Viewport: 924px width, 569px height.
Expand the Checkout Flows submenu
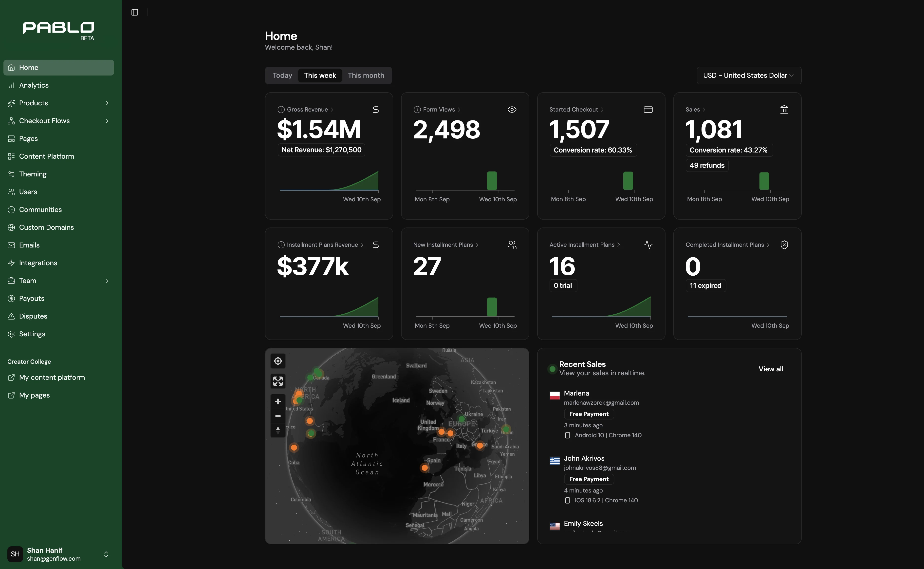click(x=107, y=121)
